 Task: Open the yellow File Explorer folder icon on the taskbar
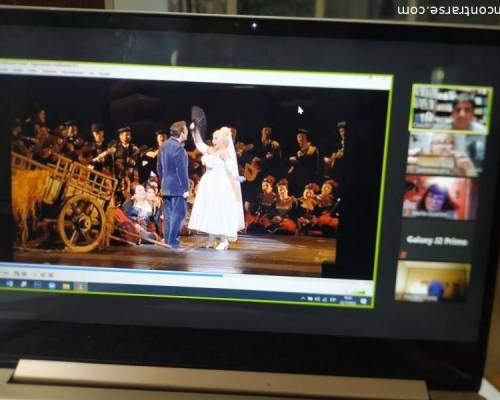[66, 286]
